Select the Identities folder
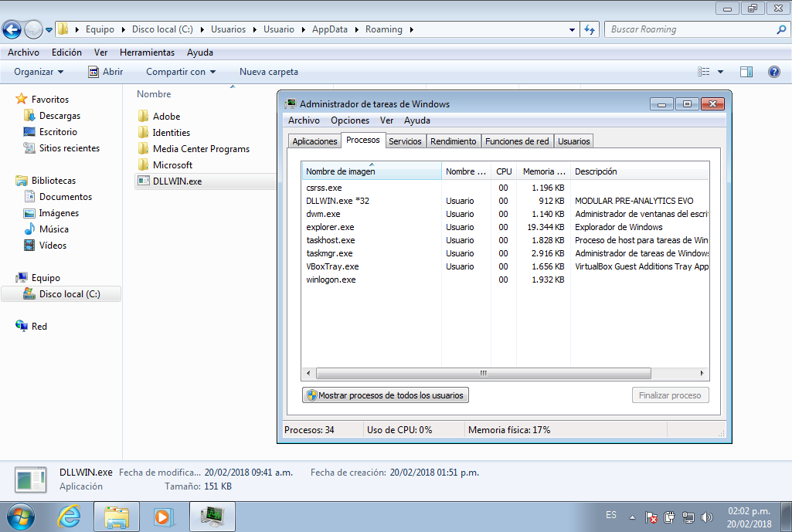 coord(164,132)
